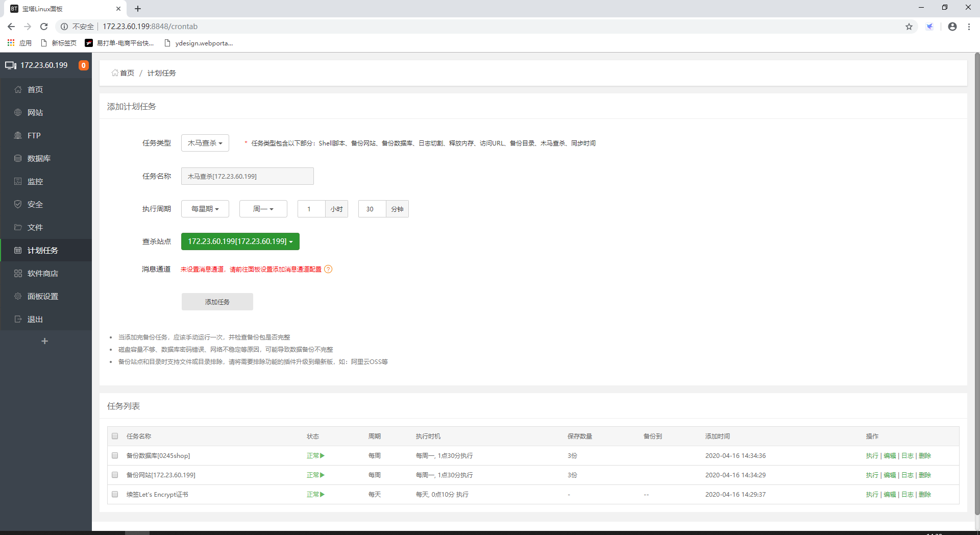Click the green play arrow for Let's Encrypt task
This screenshot has width=980, height=535.
point(323,495)
